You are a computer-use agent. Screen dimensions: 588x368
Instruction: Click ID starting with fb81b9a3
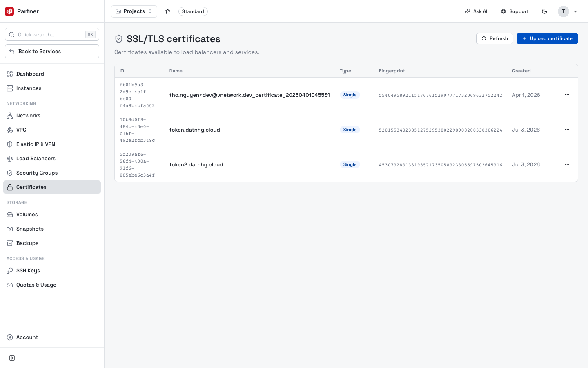click(x=137, y=95)
